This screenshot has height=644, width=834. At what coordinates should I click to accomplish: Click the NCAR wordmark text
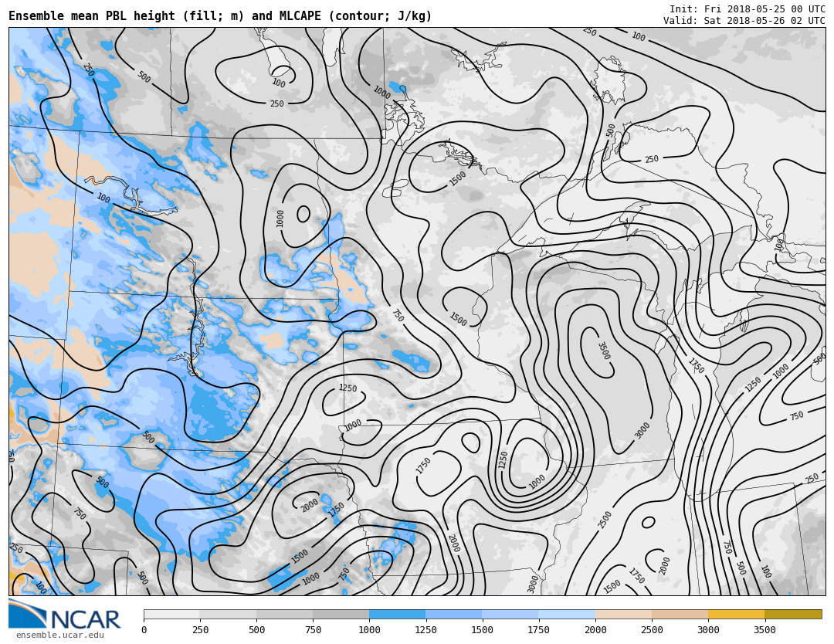tap(85, 620)
